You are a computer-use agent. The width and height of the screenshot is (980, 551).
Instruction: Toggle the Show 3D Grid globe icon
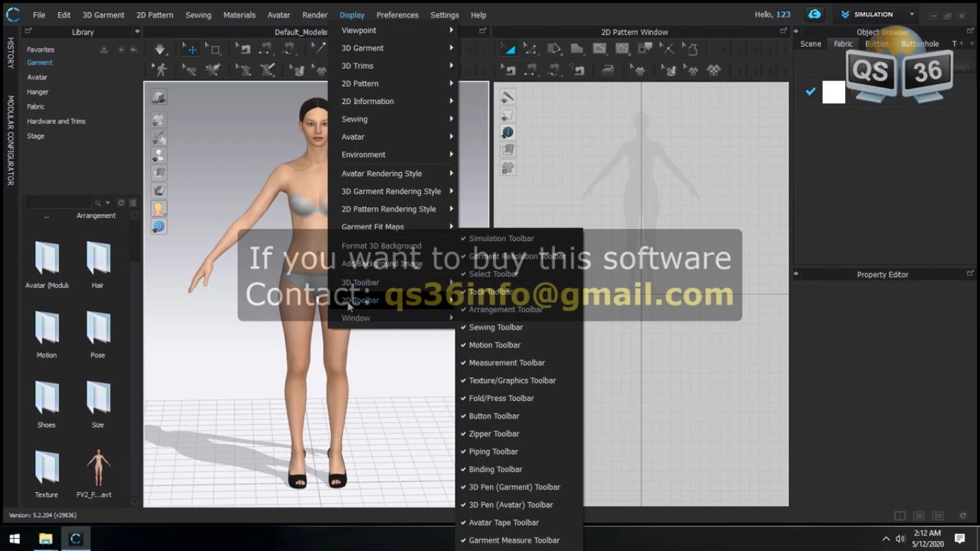(x=159, y=225)
